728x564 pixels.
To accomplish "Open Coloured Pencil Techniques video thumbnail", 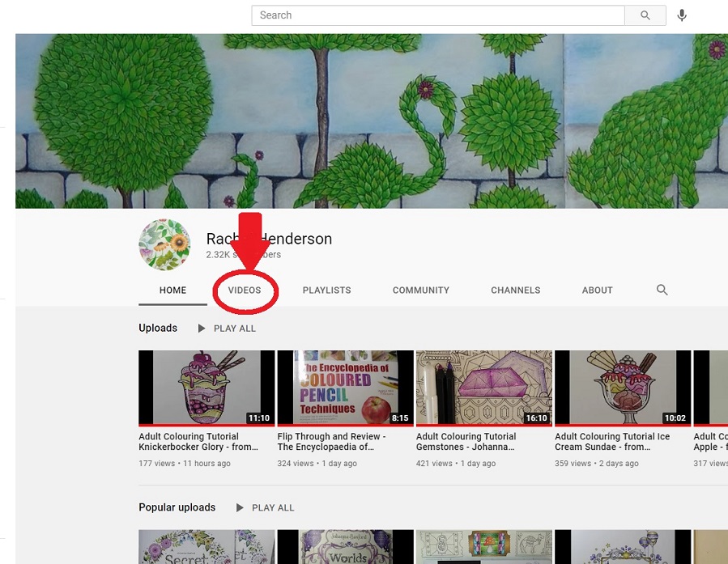I will (345, 388).
